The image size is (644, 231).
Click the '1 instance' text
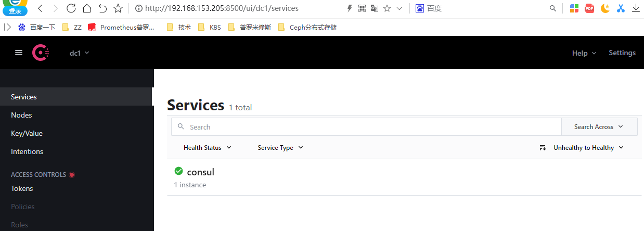[190, 185]
